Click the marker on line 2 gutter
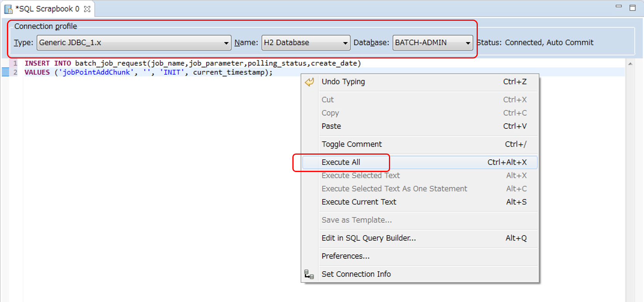Screen dimensions: 644x302 pos(5,72)
